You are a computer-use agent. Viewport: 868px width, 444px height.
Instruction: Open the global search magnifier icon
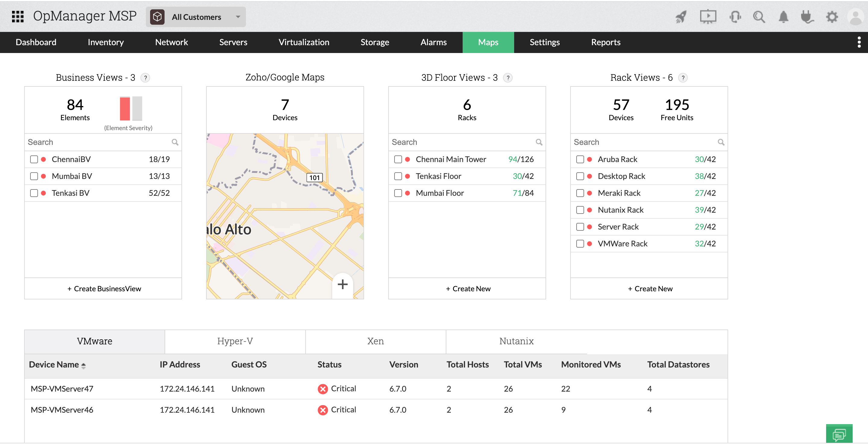point(759,17)
